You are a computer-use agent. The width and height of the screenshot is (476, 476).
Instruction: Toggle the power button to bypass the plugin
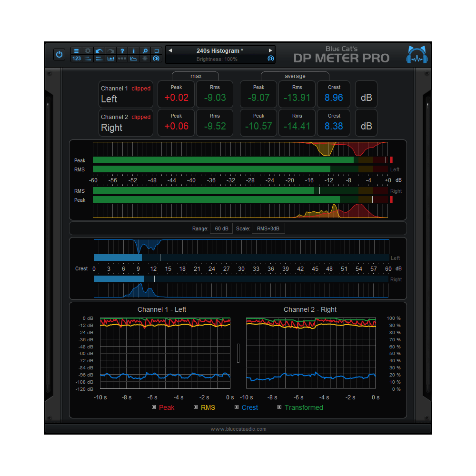point(59,54)
